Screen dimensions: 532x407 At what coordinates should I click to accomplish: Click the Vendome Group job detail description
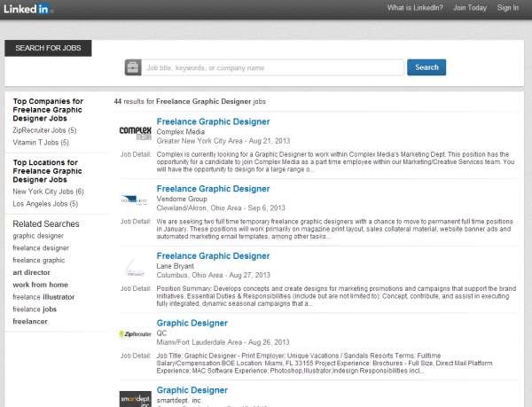point(335,229)
